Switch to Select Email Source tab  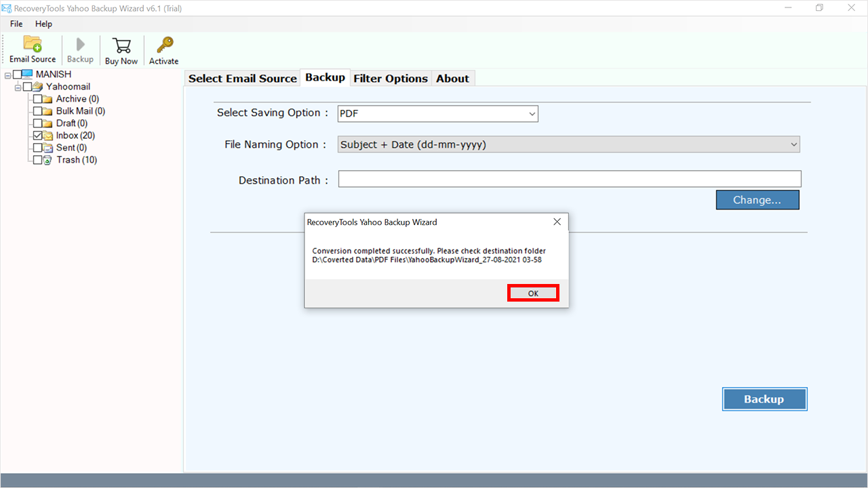pyautogui.click(x=243, y=78)
